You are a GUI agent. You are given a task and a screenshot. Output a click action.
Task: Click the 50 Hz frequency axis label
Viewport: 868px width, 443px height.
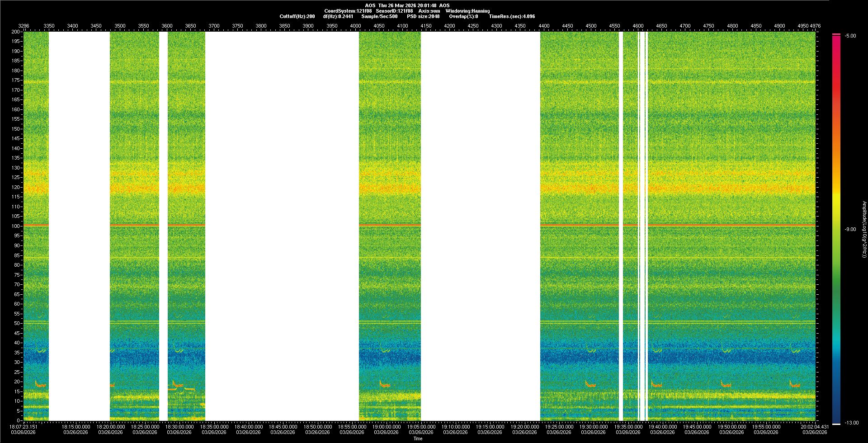17,323
